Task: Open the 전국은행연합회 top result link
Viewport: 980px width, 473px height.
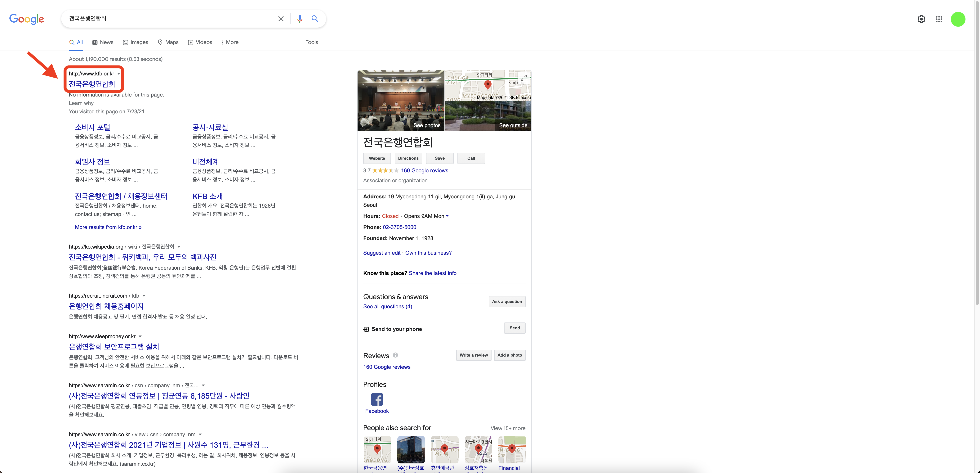Action: coord(92,84)
